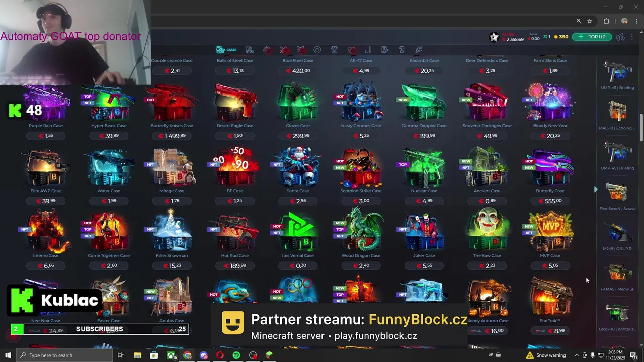The width and height of the screenshot is (644, 362).
Task: Select the FAMAS Meow 36 drop
Action: [x=617, y=276]
